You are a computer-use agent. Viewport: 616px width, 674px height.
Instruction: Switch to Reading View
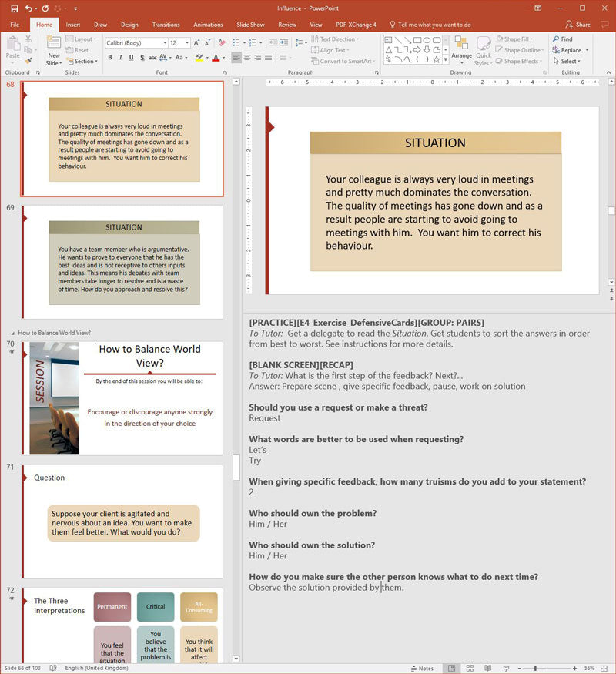487,668
